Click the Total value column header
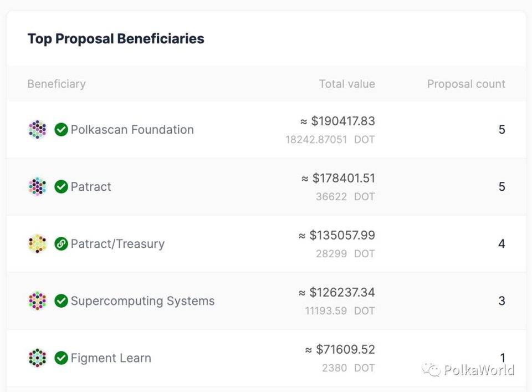 (x=347, y=84)
